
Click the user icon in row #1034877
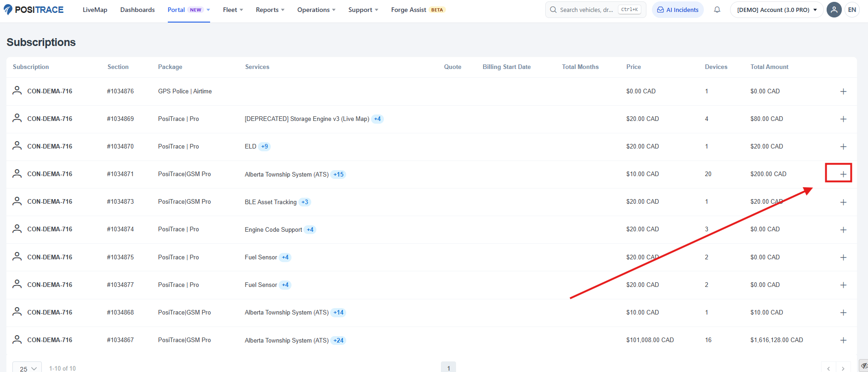coord(17,284)
